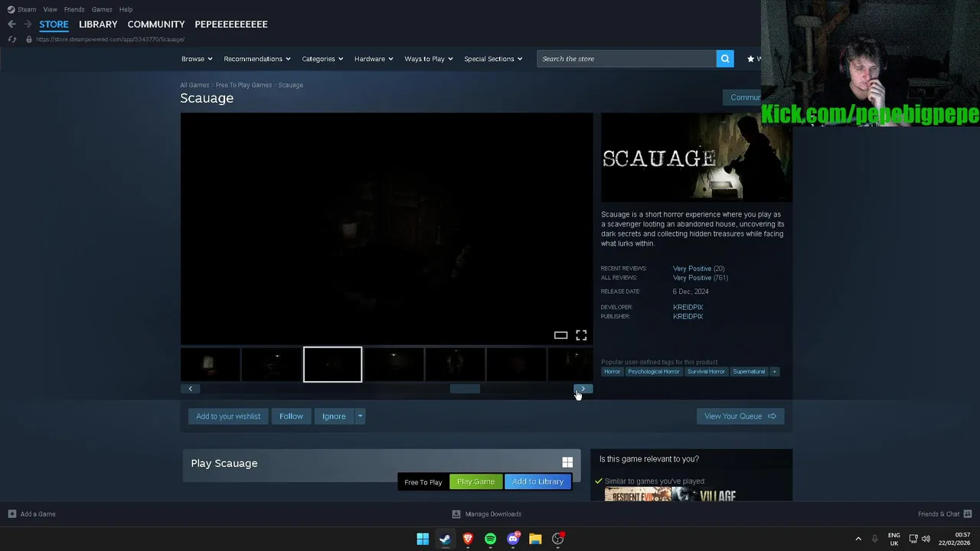The image size is (980, 551).
Task: Open the KREIDPIX developer link
Action: (688, 307)
